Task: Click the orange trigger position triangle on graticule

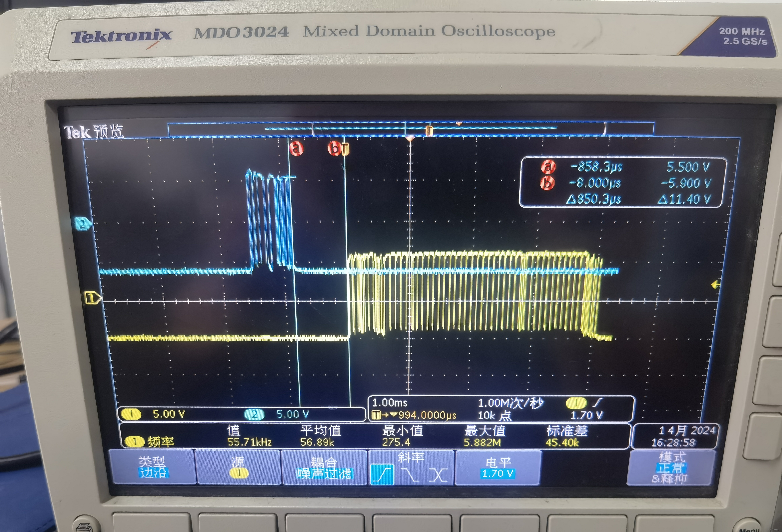Action: 410,139
